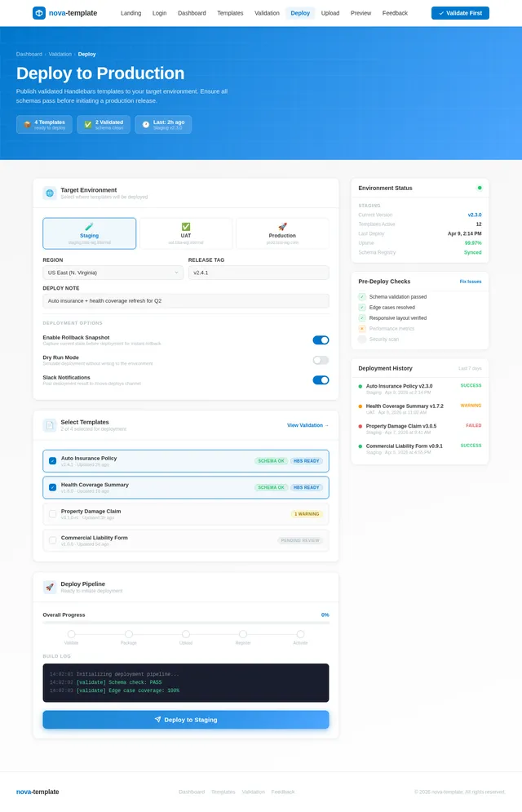The image size is (522, 812).
Task: Turn on Dry Run Mode switch
Action: 321,360
